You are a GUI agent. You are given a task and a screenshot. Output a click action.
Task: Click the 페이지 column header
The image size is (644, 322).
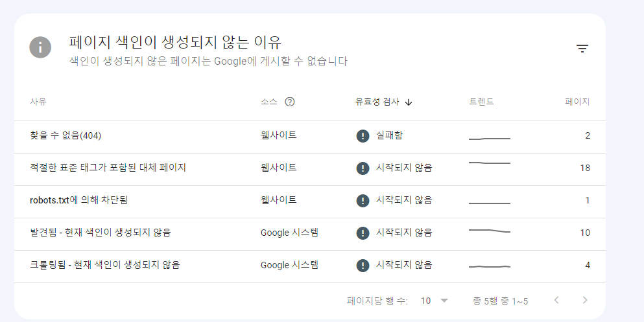pyautogui.click(x=577, y=102)
